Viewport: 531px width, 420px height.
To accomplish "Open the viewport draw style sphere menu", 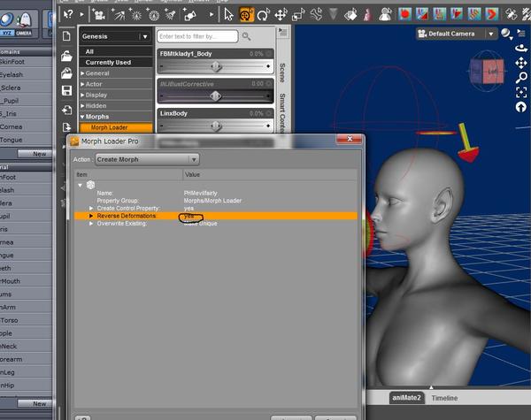I will pos(506,34).
